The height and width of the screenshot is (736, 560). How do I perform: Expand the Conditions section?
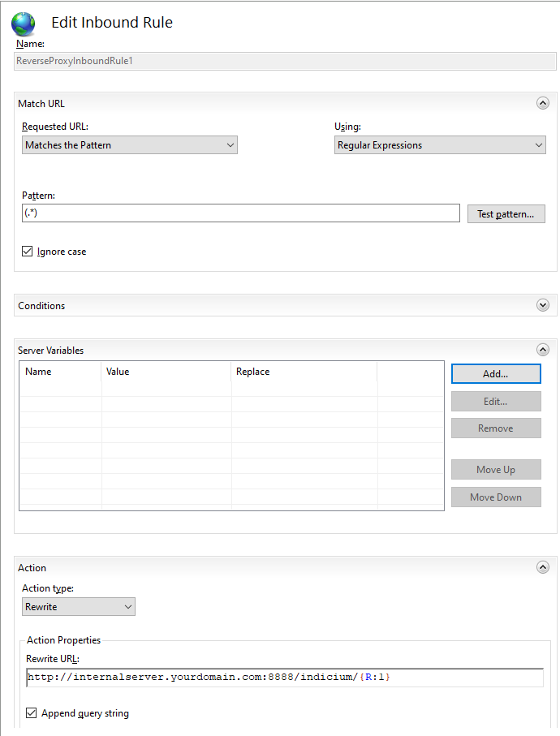coord(543,305)
